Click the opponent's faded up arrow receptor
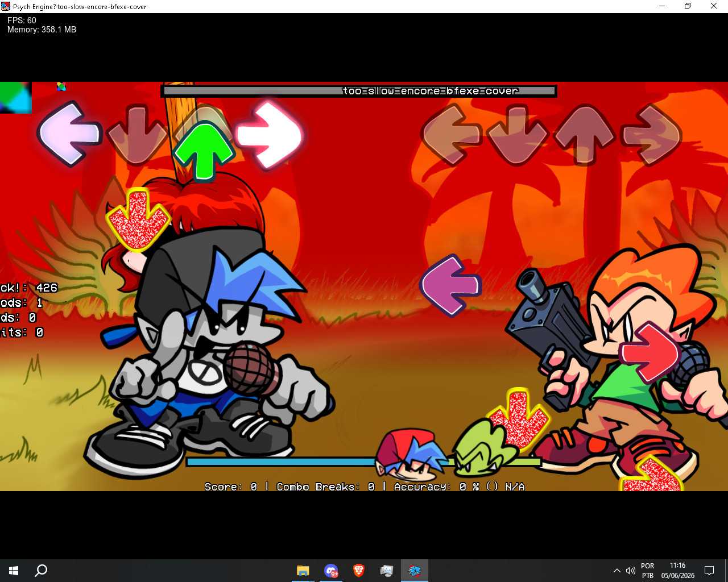The height and width of the screenshot is (582, 728). click(x=584, y=135)
